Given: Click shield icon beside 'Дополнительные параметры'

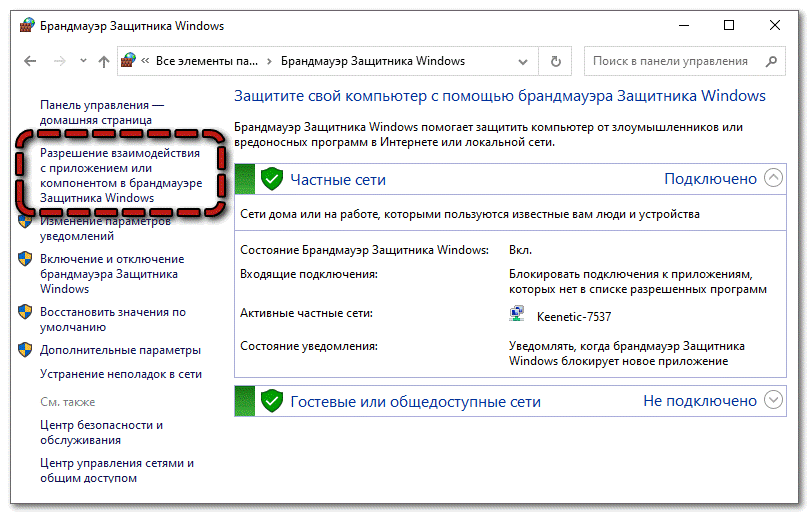Looking at the screenshot, I should 25,350.
